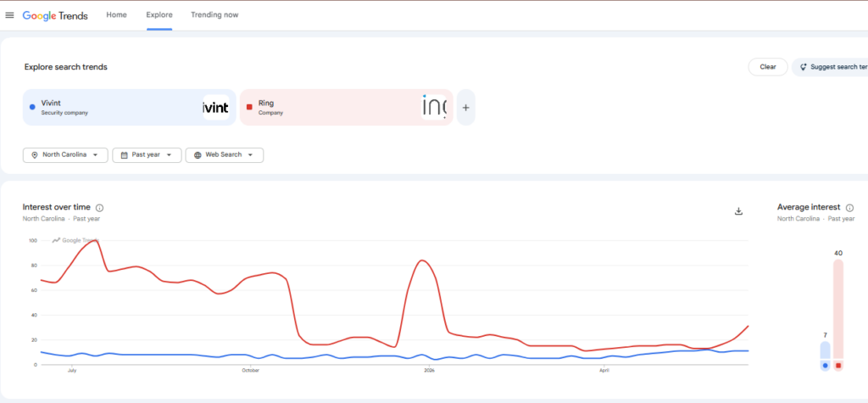868x403 pixels.
Task: Open the Past year time range dropdown
Action: point(147,155)
